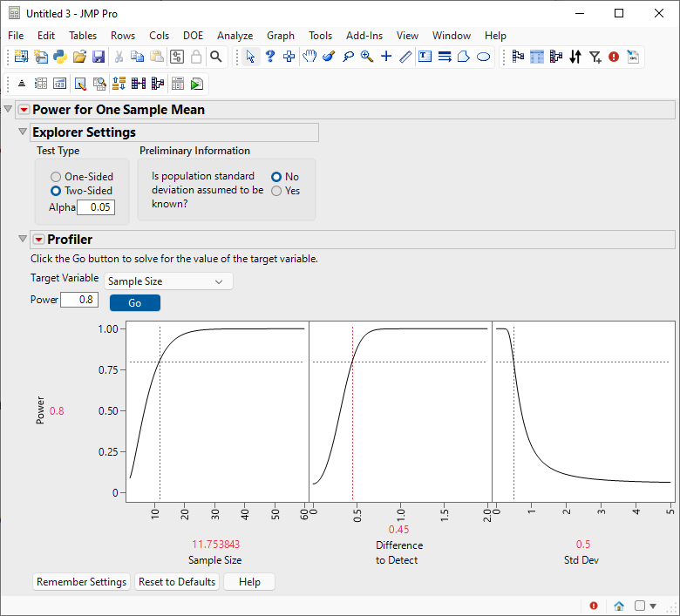Open the Profiler red triangle menu
The height and width of the screenshot is (616, 680).
[39, 240]
